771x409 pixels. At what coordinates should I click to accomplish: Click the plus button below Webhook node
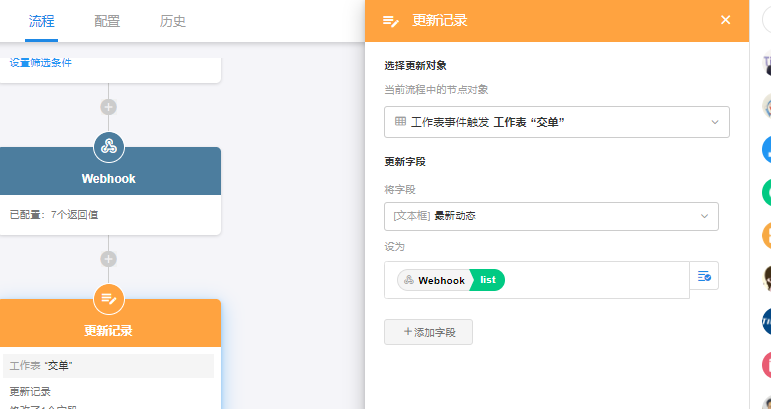pos(108,259)
